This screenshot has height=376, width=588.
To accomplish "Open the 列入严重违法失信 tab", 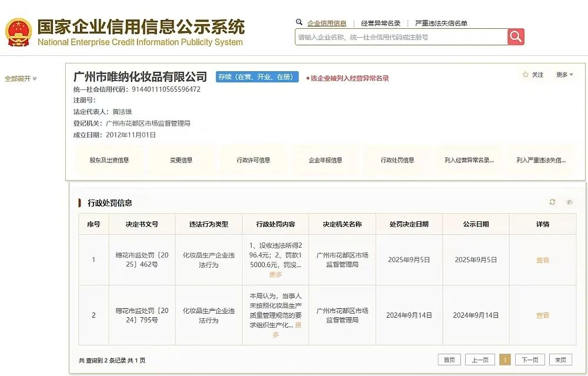I will click(x=541, y=160).
